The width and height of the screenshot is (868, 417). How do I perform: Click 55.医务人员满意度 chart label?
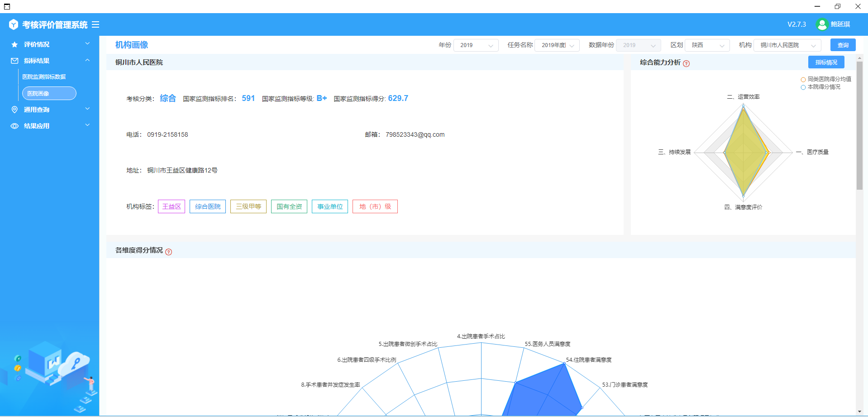coord(548,344)
